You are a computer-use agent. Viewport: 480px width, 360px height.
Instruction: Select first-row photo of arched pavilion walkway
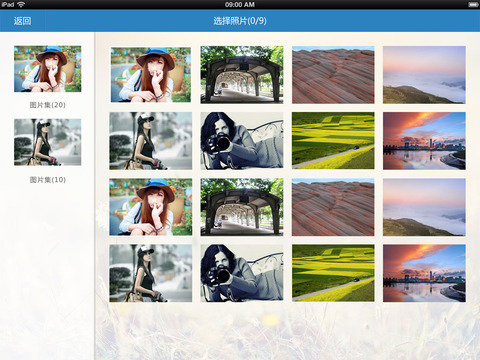point(242,75)
